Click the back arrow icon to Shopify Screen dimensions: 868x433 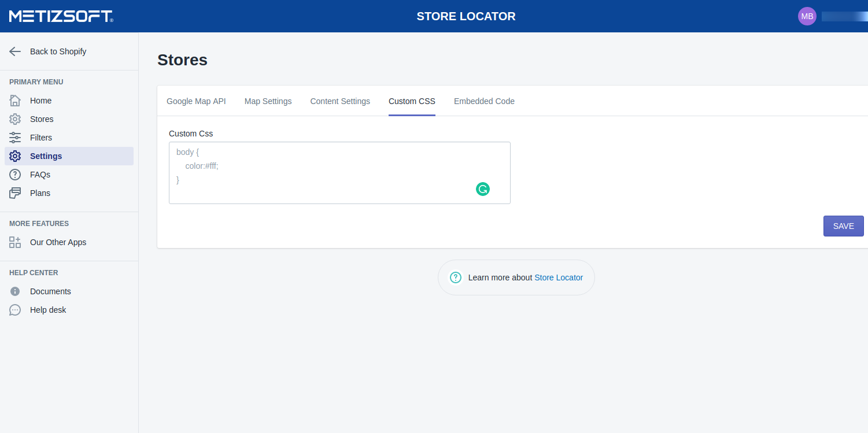pyautogui.click(x=15, y=51)
